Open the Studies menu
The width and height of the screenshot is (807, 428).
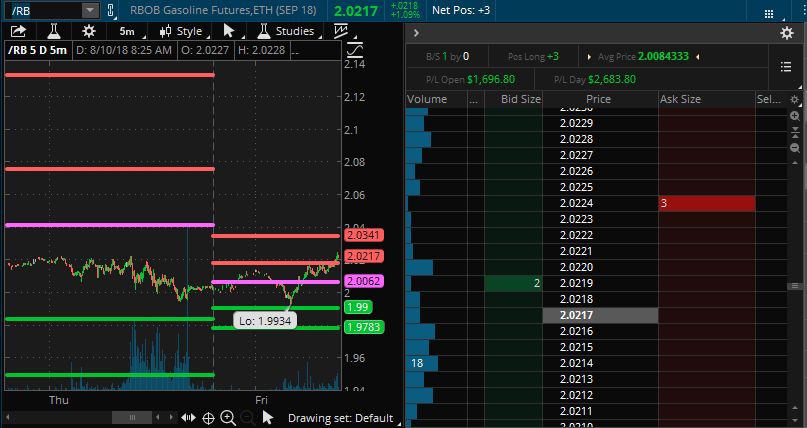[285, 31]
